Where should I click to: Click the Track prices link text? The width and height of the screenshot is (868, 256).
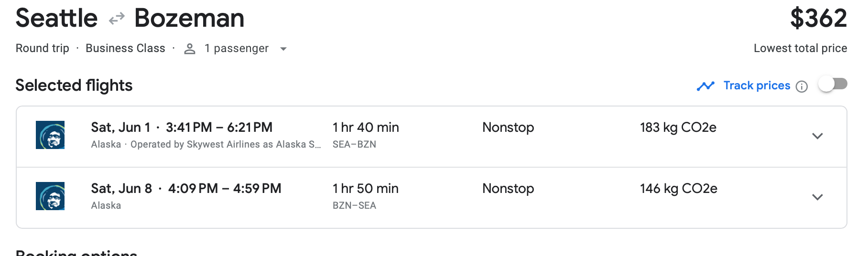pos(757,85)
